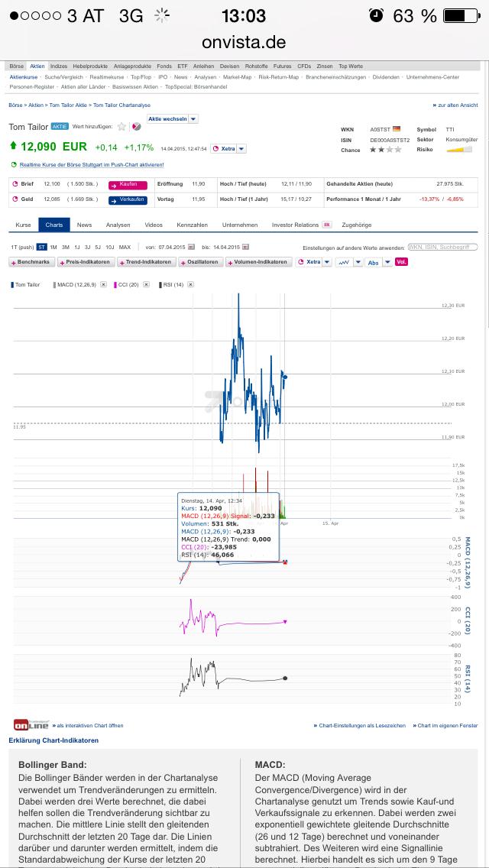This screenshot has width=489, height=868.
Task: Add stock to watchlist star icon
Action: tap(121, 127)
